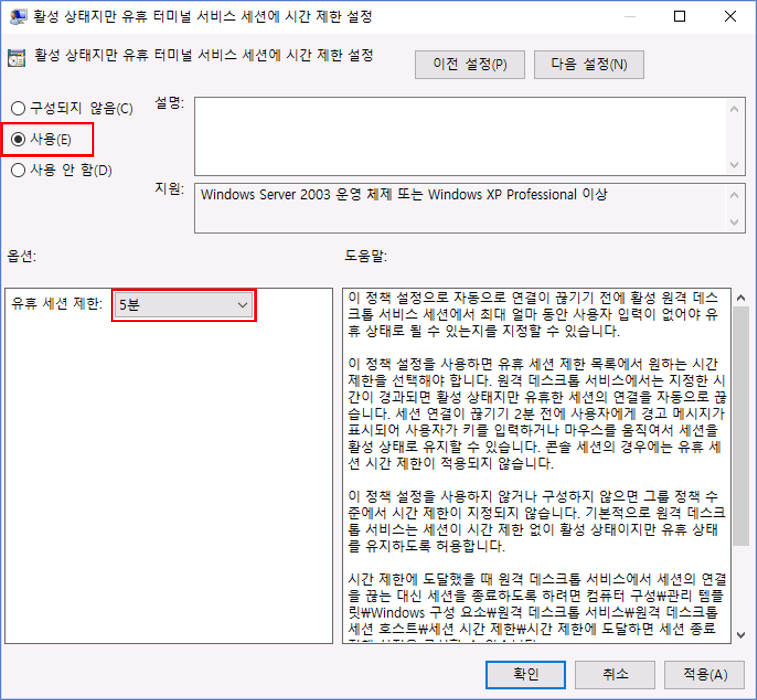Select the 사용(E) radio option
The width and height of the screenshot is (757, 700).
coord(18,139)
